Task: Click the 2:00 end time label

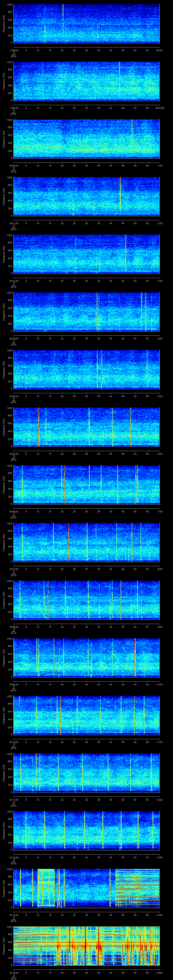Action: tap(160, 223)
